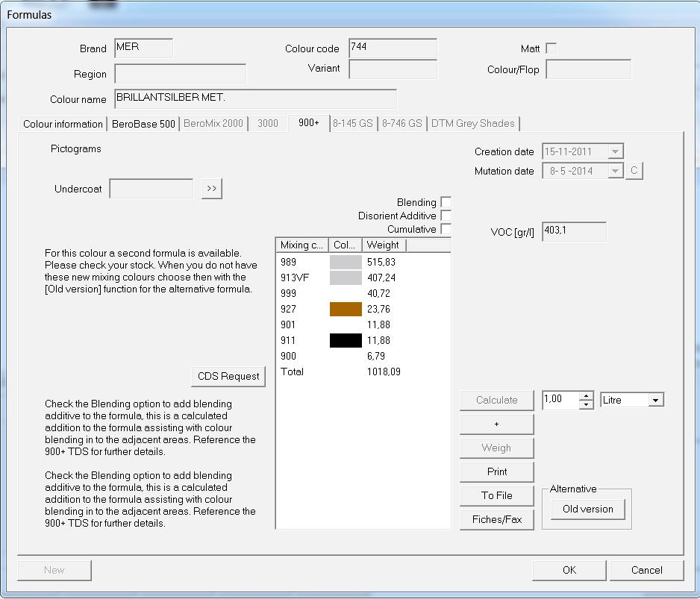Open the Creation date dropdown arrow
The height and width of the screenshot is (599, 700).
615,151
